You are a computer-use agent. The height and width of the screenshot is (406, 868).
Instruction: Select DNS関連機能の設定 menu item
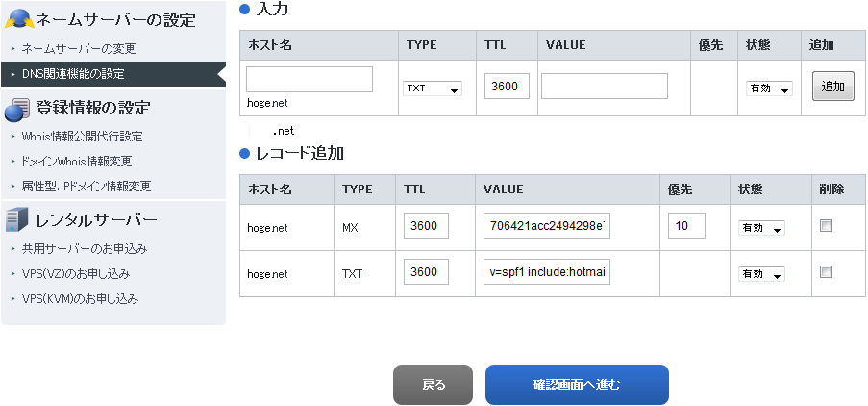73,73
